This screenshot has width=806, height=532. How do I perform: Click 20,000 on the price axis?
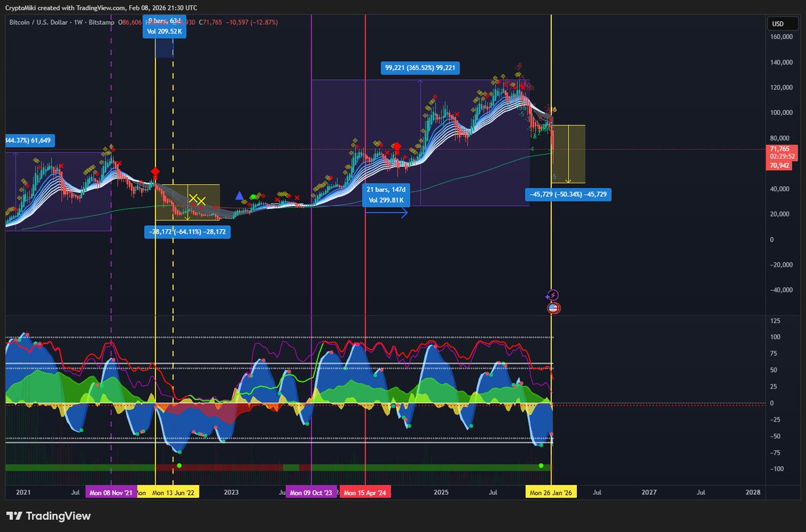780,214
